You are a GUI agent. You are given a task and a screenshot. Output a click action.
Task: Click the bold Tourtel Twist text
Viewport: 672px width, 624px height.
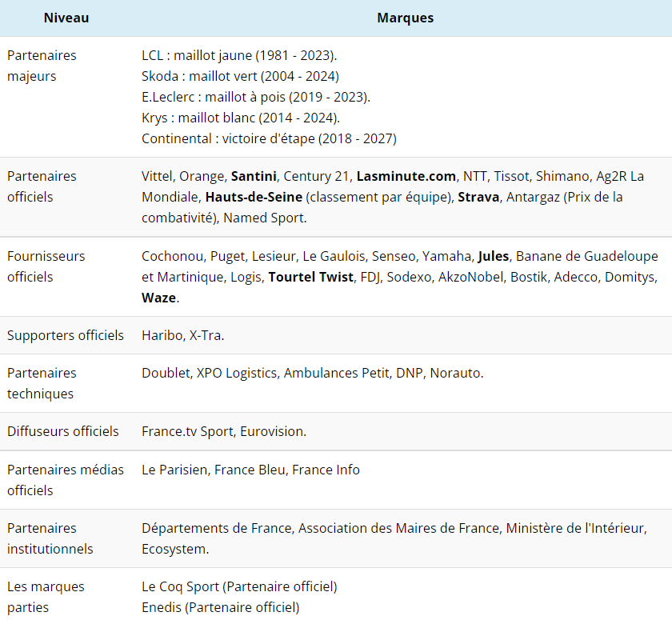click(x=311, y=277)
